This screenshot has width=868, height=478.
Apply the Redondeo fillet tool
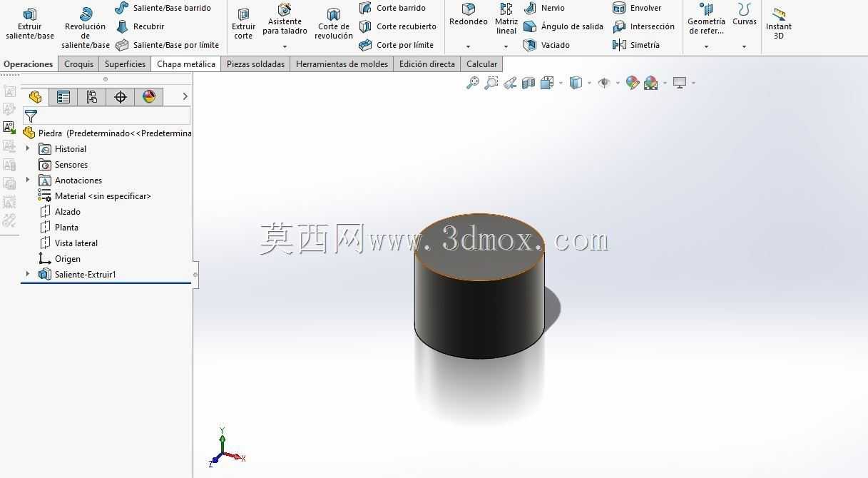pyautogui.click(x=469, y=15)
